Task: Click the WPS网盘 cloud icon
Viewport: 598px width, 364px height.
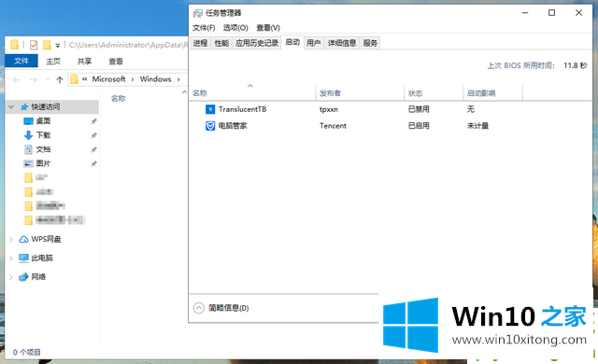Action: tap(23, 239)
